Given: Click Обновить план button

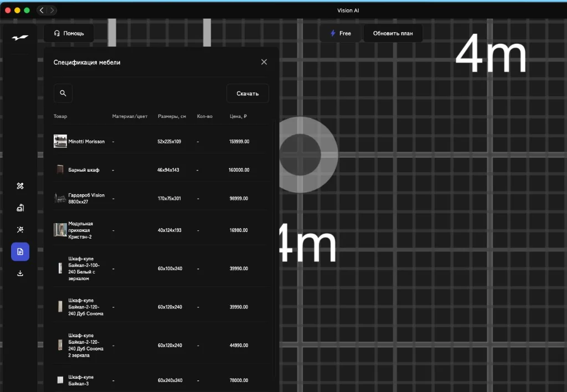Looking at the screenshot, I should (393, 33).
